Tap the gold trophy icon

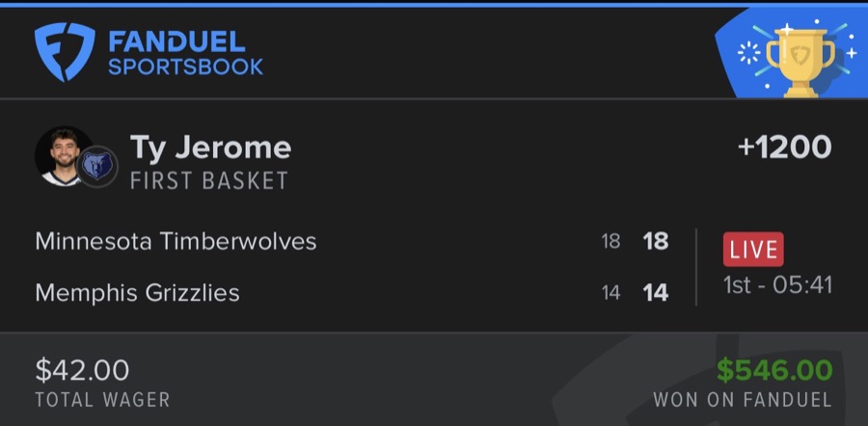click(x=799, y=58)
